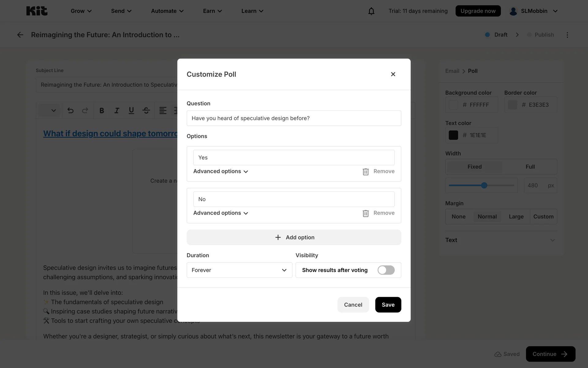Click the notification bell icon
Screen dimensions: 588x368
click(371, 11)
